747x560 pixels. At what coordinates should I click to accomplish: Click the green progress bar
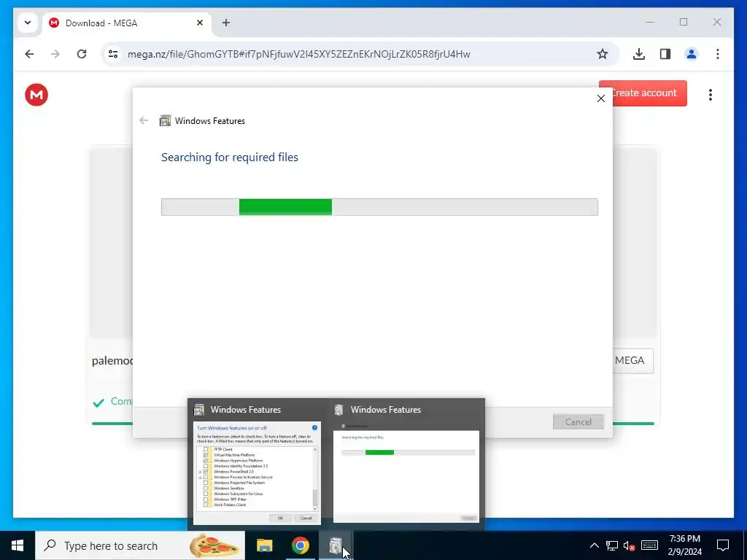point(285,207)
